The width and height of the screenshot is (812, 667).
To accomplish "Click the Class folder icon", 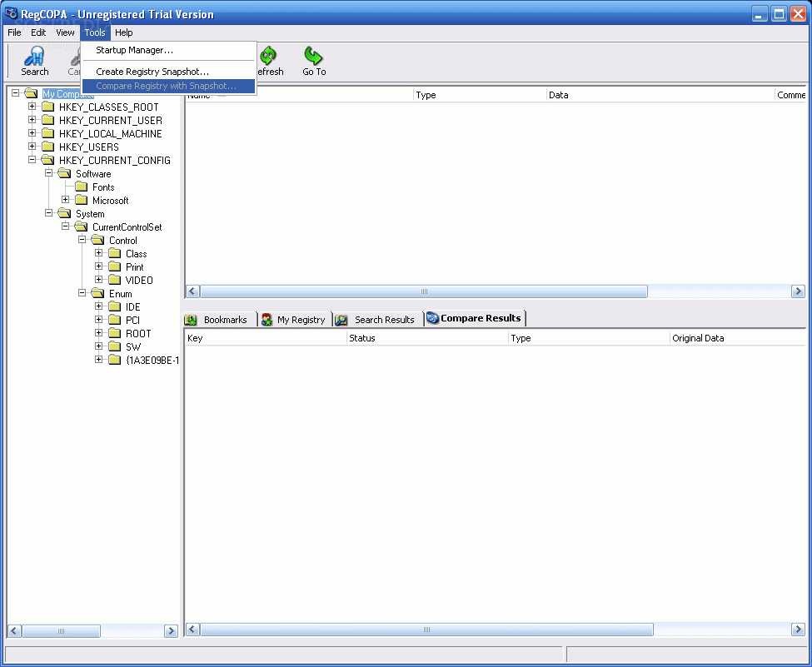I will (x=114, y=254).
